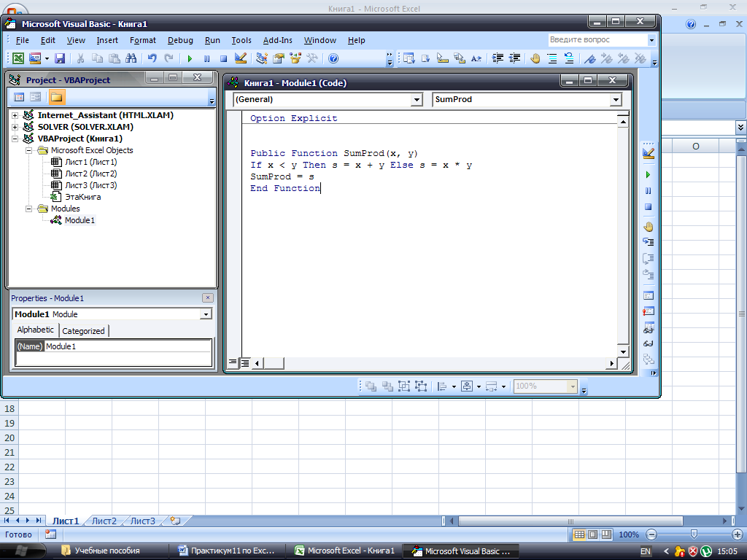
Task: Click Step Into icon in Debug toolbar
Action: coord(649,242)
